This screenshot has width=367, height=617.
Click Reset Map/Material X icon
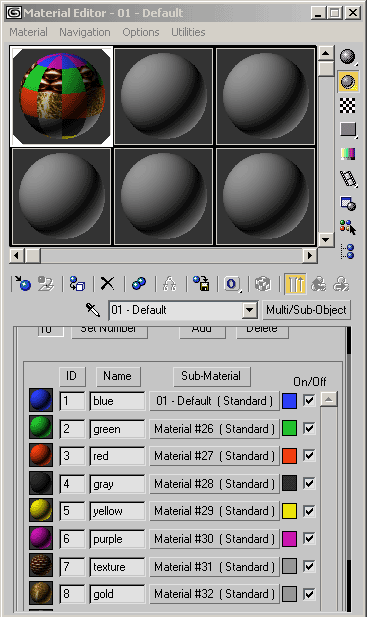(107, 284)
